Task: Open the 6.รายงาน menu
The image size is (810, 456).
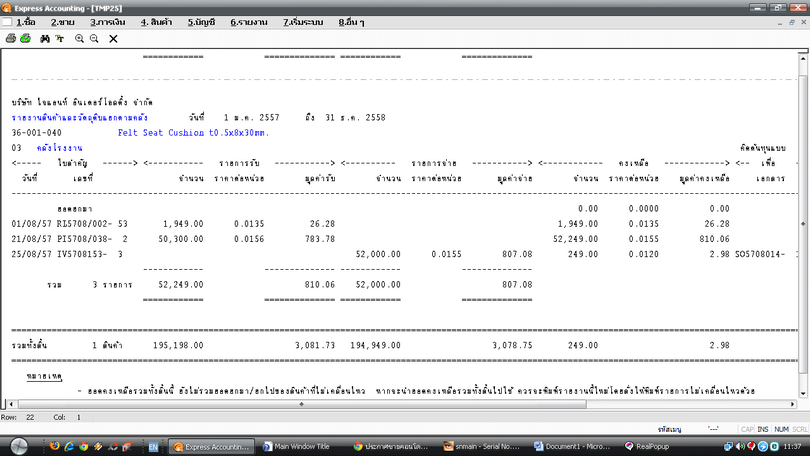Action: 249,22
